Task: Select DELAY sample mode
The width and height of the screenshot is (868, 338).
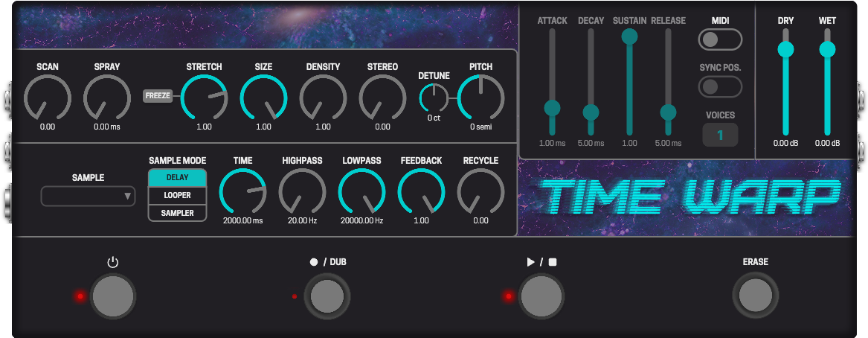Action: tap(177, 178)
